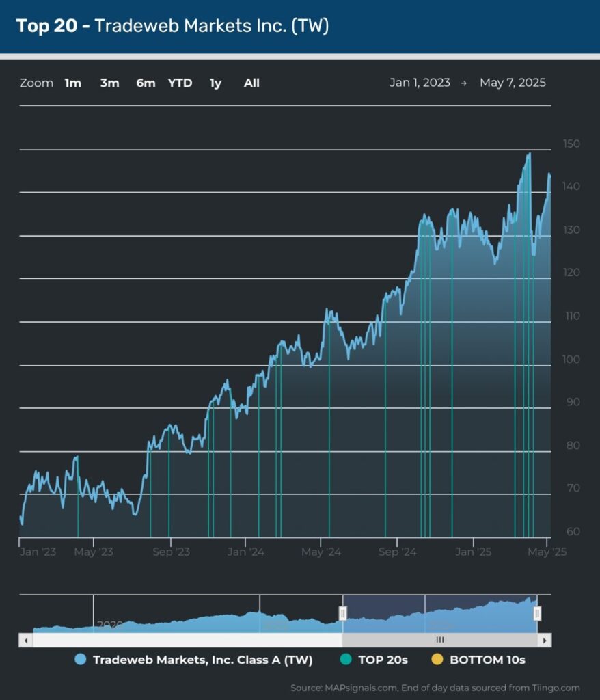Click the navigator scrollbar thumb
This screenshot has width=600, height=700.
tap(439, 640)
